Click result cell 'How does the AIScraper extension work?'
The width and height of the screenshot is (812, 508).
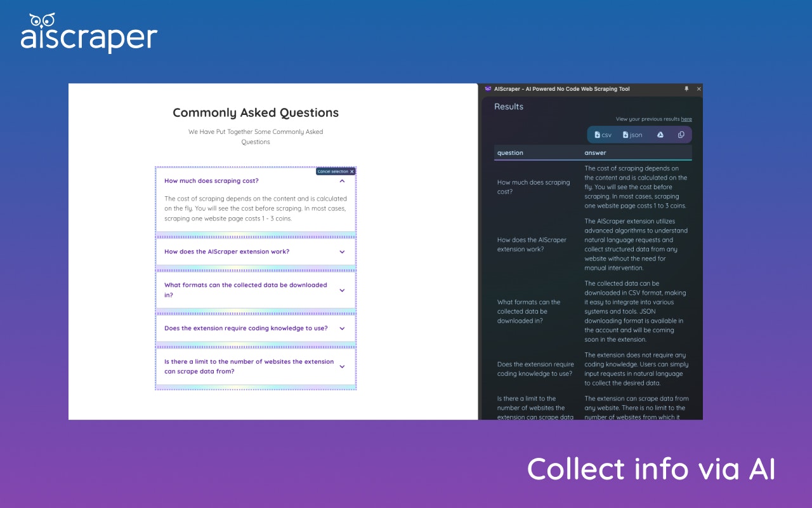pyautogui.click(x=532, y=244)
